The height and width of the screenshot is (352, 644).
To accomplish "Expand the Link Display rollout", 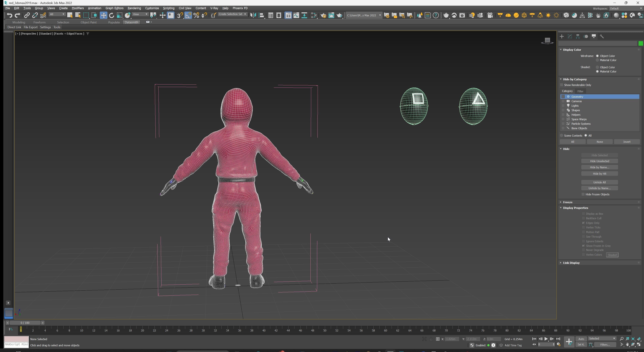I will tap(571, 263).
